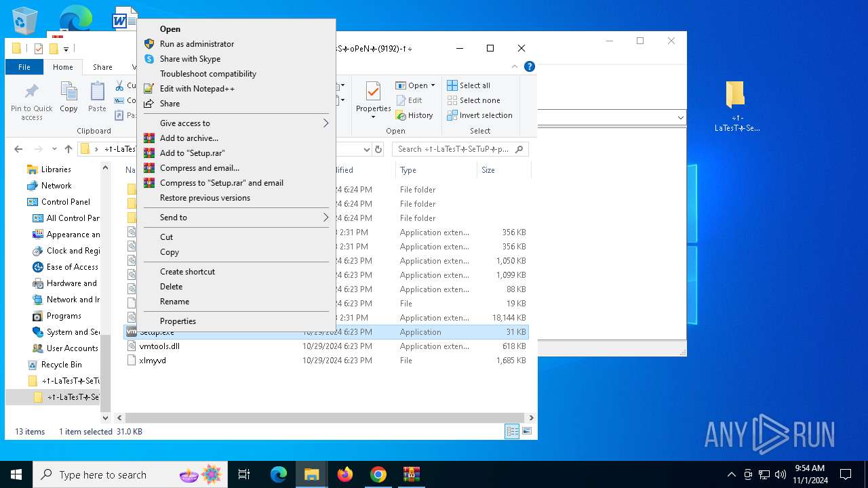Sort files by the Type column
The height and width of the screenshot is (488, 868).
pyautogui.click(x=436, y=170)
